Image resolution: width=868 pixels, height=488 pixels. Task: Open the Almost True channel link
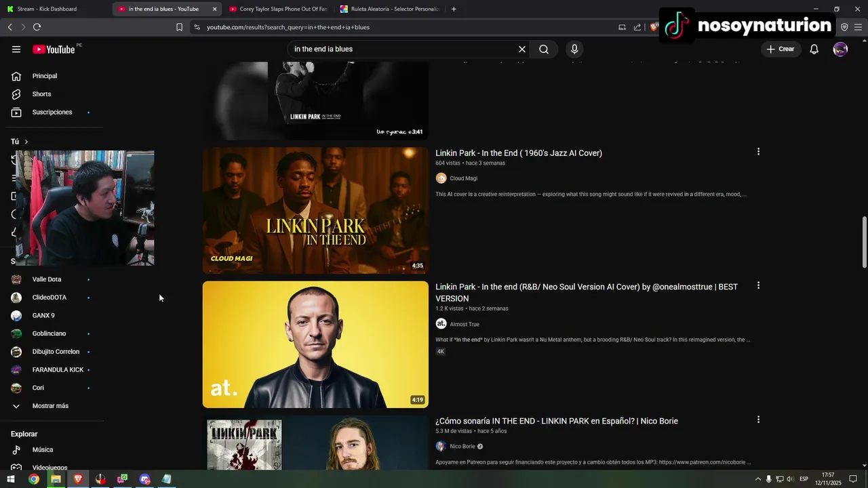465,324
